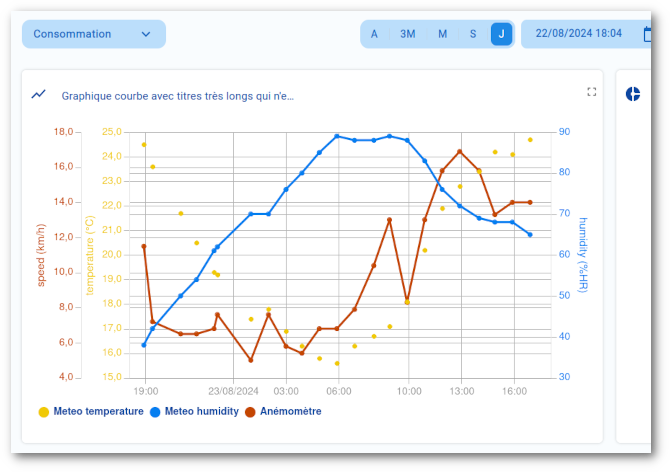Image resolution: width=670 pixels, height=472 pixels.
Task: Open the calendar date picker icon
Action: pos(648,34)
